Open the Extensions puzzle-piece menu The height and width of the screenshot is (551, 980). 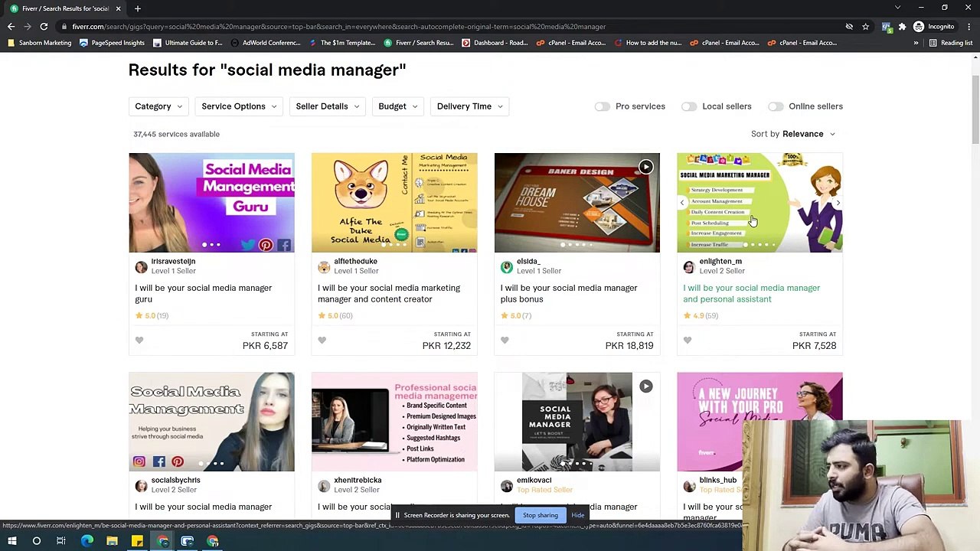coord(902,27)
